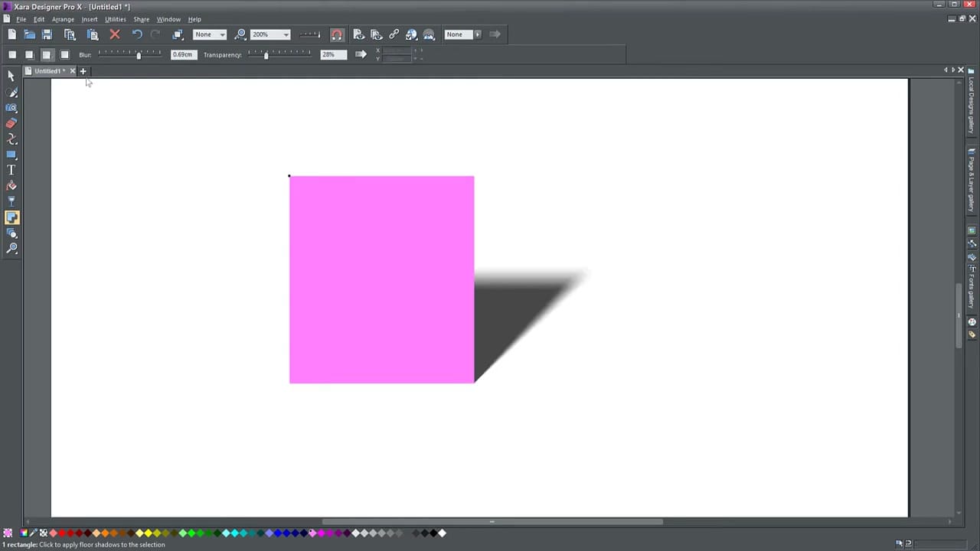Open the Photo tool
980x551 pixels.
[x=11, y=108]
